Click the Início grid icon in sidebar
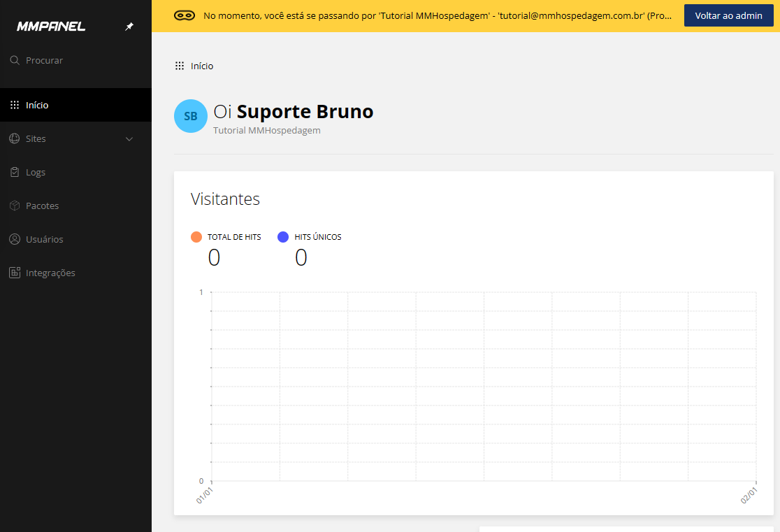Screen dimensions: 780x532 (x=15, y=105)
